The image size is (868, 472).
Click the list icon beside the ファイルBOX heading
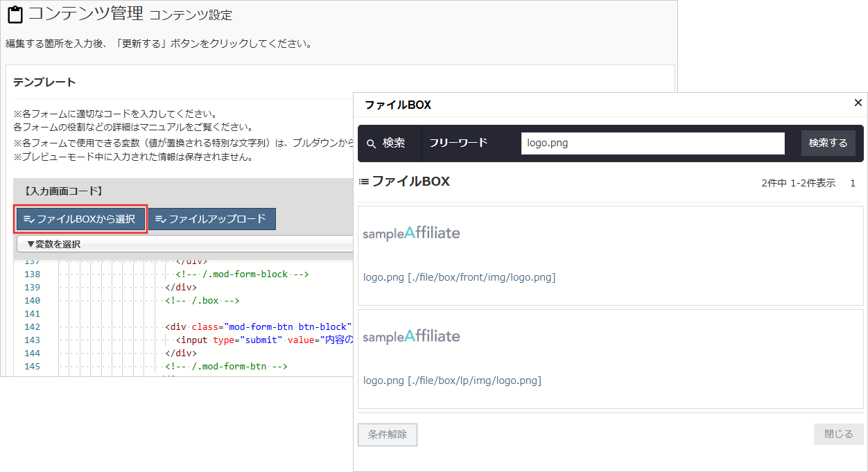click(x=363, y=182)
